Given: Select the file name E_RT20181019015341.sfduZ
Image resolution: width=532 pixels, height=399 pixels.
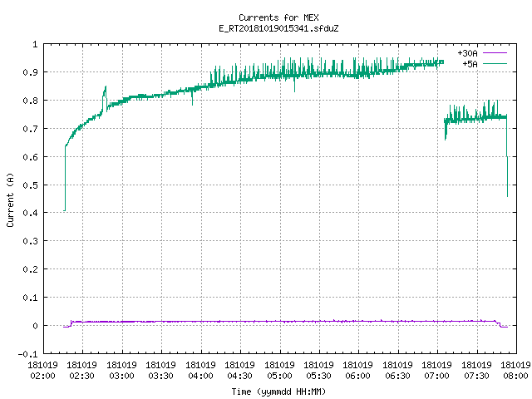Looking at the screenshot, I should point(278,28).
